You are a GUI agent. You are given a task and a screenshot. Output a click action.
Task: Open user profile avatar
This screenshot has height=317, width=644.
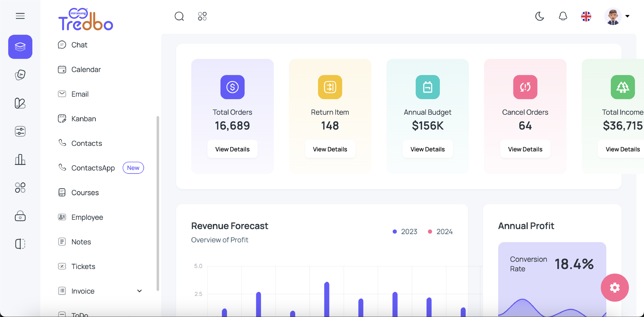[613, 16]
